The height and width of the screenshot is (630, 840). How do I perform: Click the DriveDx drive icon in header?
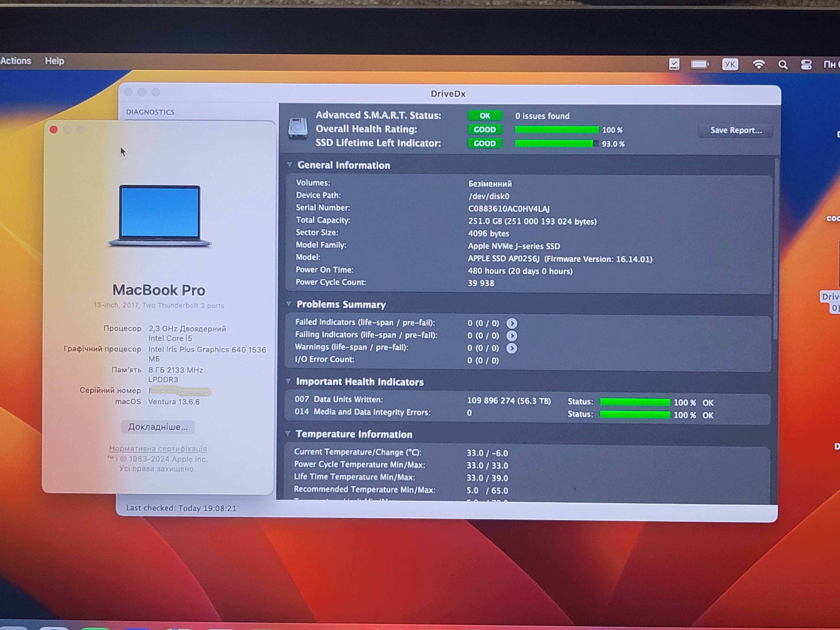pyautogui.click(x=298, y=128)
